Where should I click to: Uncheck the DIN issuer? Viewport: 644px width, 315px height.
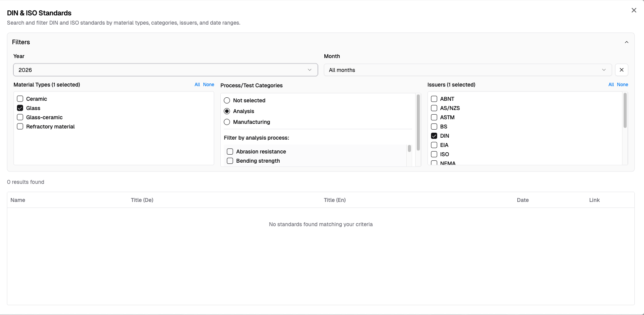tap(434, 136)
